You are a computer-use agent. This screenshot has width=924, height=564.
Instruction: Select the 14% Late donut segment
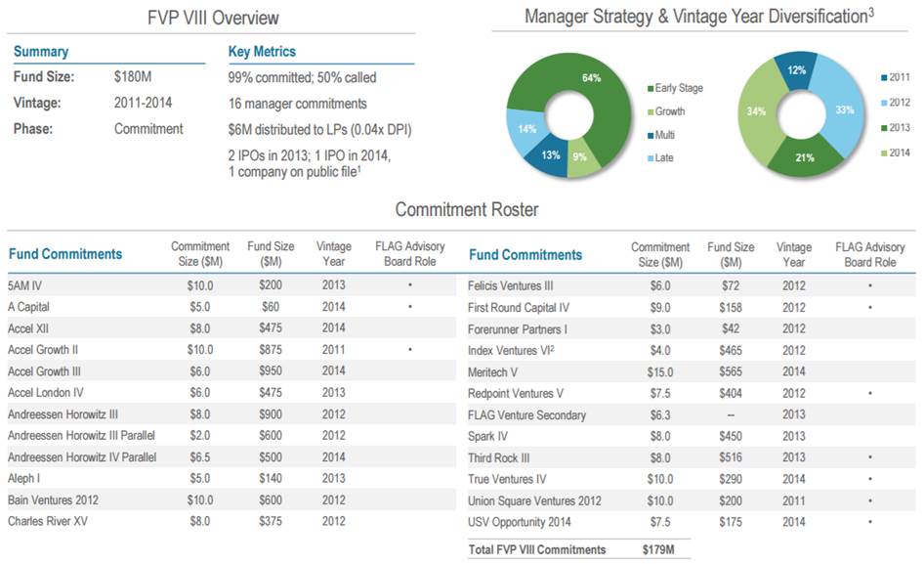(526, 129)
